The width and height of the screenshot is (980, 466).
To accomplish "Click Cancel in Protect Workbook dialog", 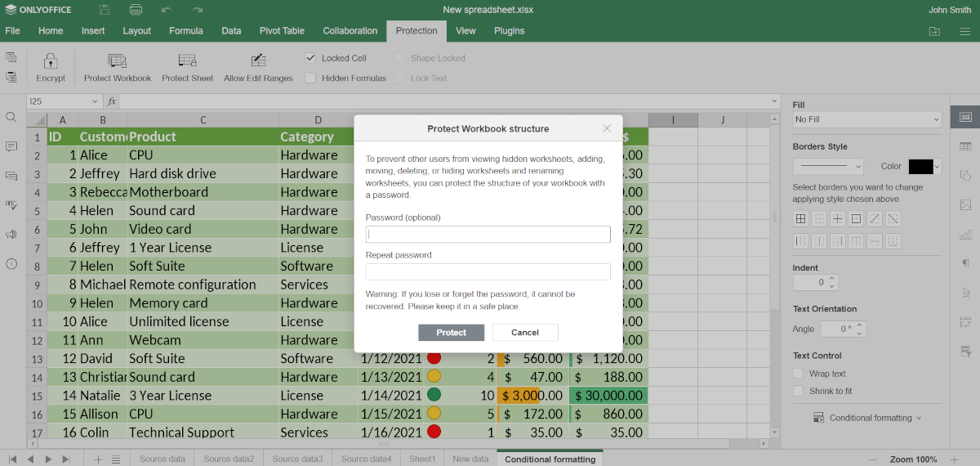I will pos(525,333).
